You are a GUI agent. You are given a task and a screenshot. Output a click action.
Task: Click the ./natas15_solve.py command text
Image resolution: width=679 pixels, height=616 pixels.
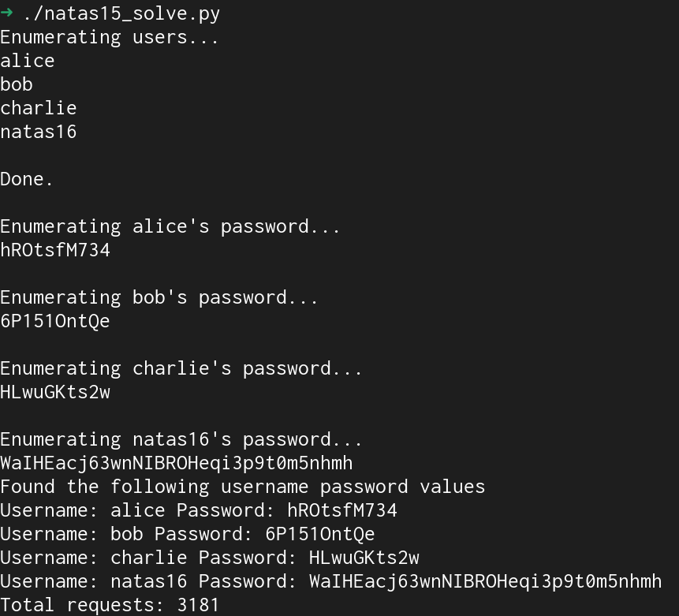coord(121,14)
